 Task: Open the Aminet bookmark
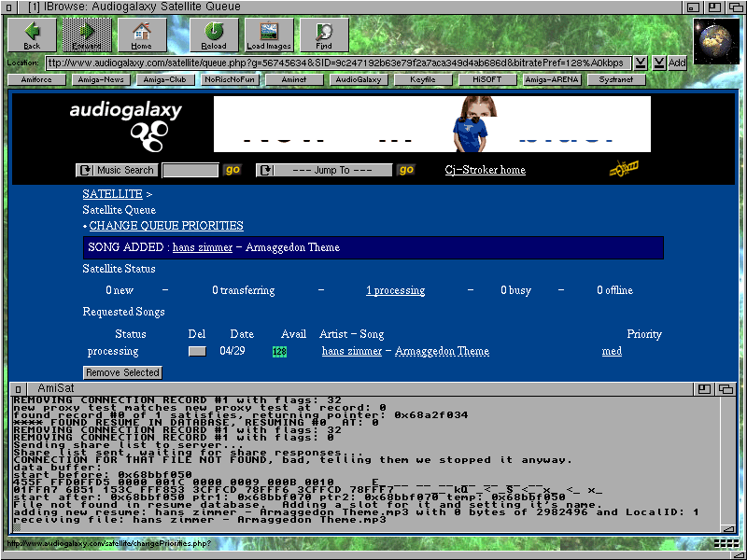coord(294,79)
